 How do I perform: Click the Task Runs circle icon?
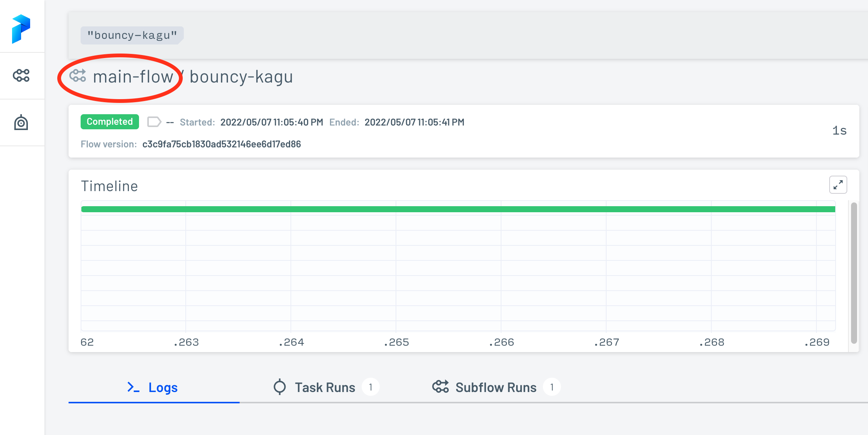[279, 387]
